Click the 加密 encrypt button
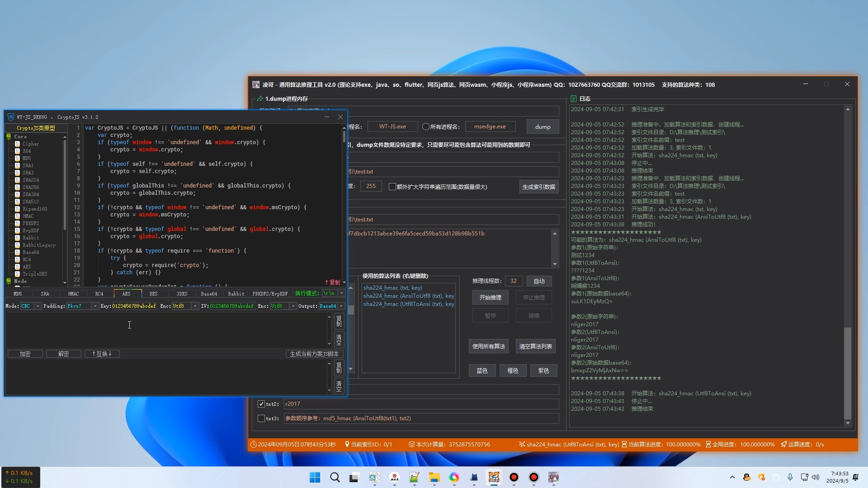 click(x=25, y=354)
